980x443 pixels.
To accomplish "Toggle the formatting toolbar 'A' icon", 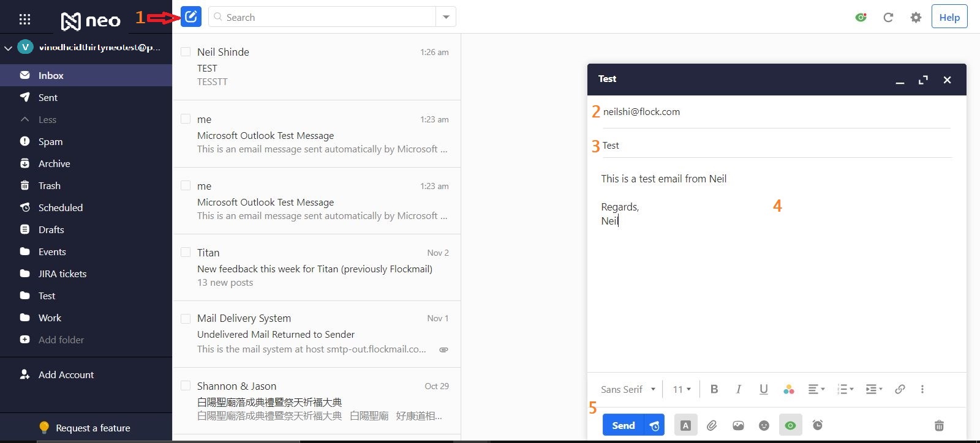I will (685, 425).
